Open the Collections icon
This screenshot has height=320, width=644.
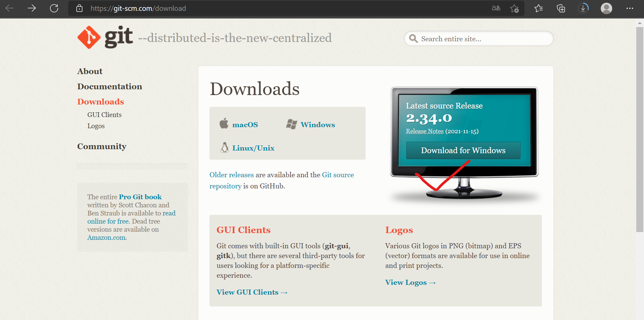tap(561, 8)
